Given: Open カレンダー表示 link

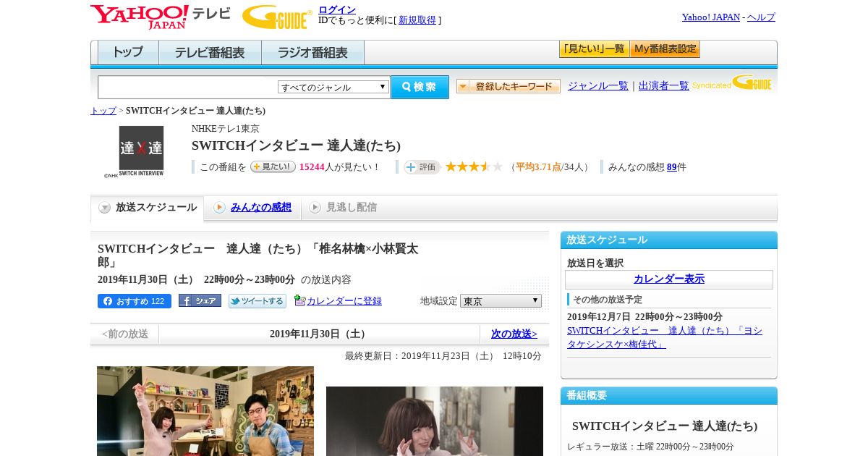Looking at the screenshot, I should 669,279.
